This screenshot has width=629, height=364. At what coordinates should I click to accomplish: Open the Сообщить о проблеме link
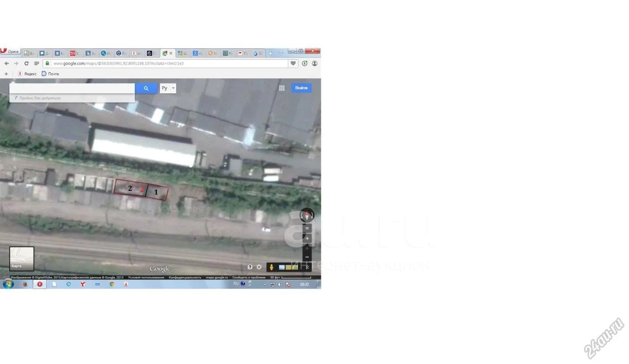click(x=249, y=277)
